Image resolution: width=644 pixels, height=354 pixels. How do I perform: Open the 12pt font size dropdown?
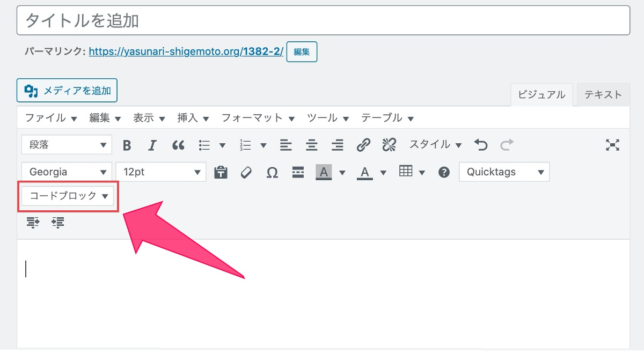(161, 172)
